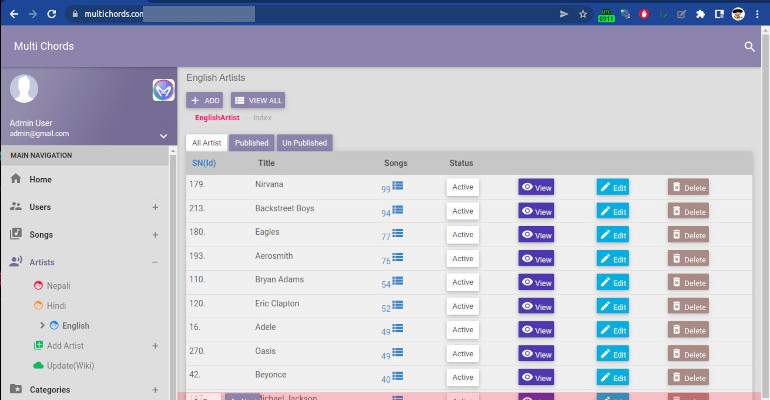The width and height of the screenshot is (770, 400).
Task: Edit the Adele artist
Action: point(613,330)
